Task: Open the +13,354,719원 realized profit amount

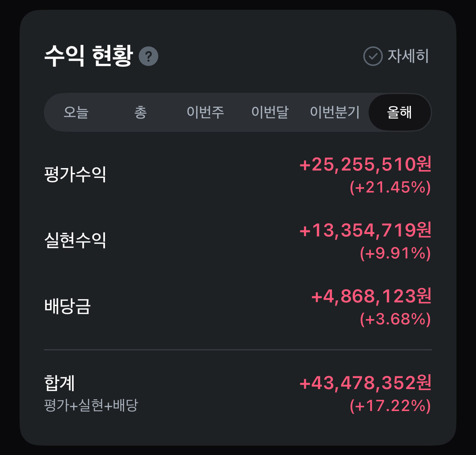Action: (x=365, y=230)
